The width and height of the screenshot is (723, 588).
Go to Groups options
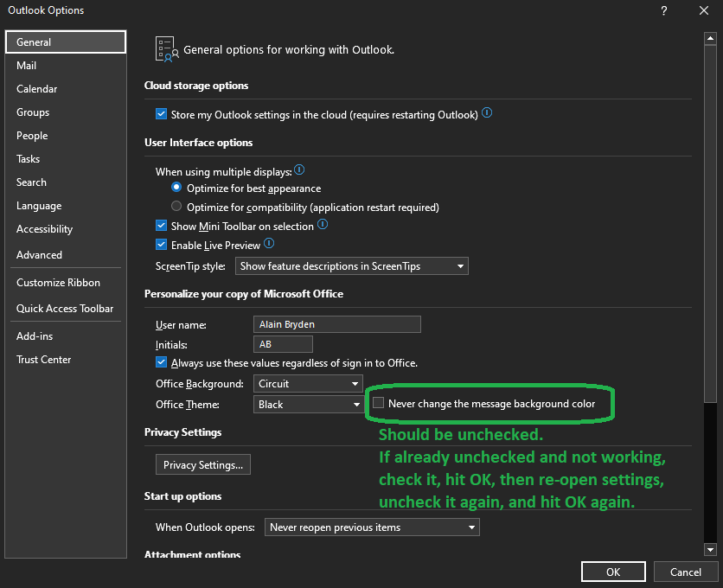pos(66,112)
